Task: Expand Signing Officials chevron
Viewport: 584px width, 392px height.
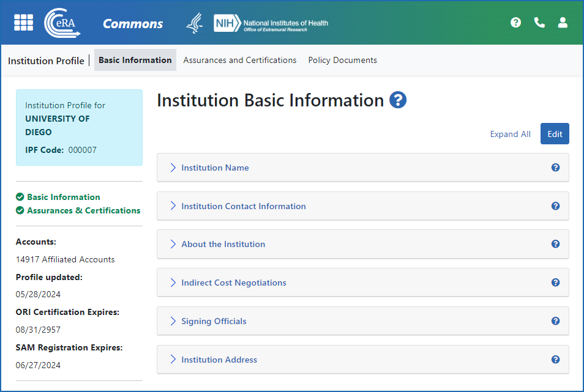Action: [173, 320]
